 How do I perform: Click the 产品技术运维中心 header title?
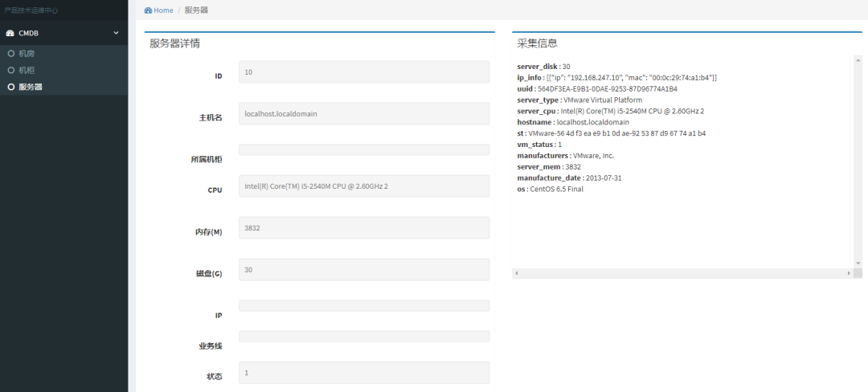tap(31, 10)
